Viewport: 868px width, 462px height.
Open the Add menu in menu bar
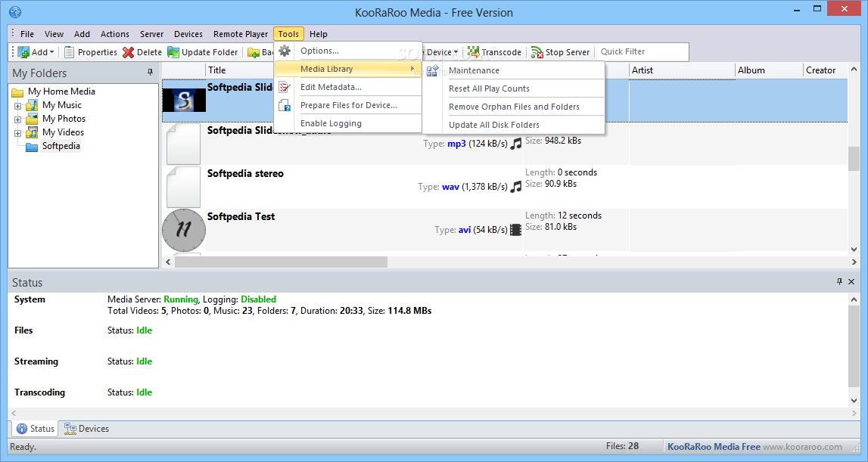pyautogui.click(x=82, y=34)
